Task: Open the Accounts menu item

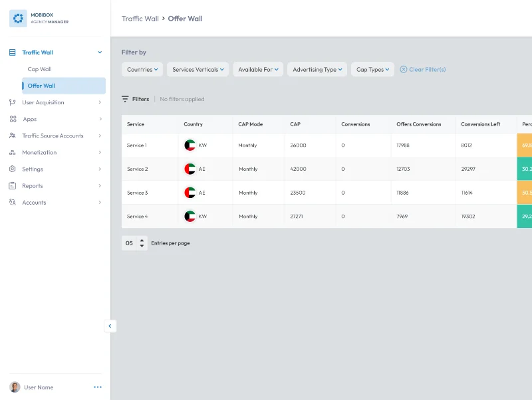Action: (33, 202)
